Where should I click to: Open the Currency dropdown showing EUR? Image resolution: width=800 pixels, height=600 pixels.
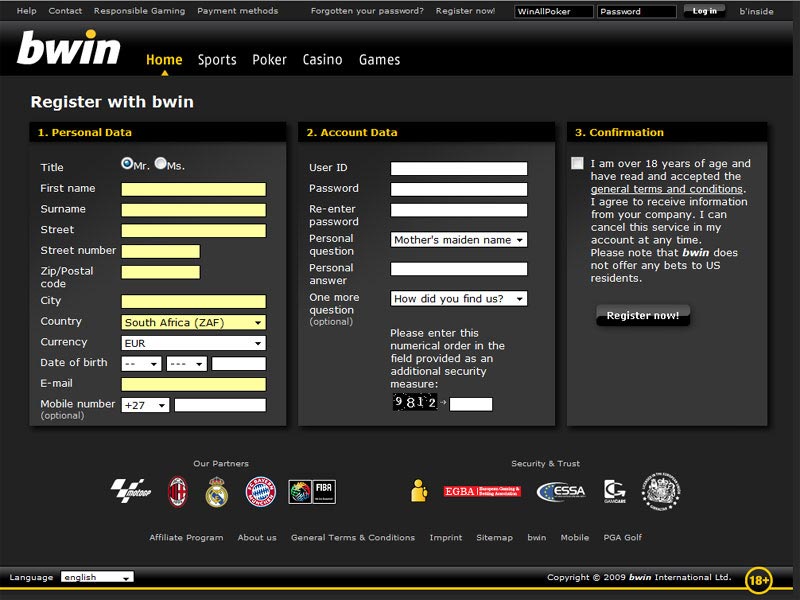[194, 343]
